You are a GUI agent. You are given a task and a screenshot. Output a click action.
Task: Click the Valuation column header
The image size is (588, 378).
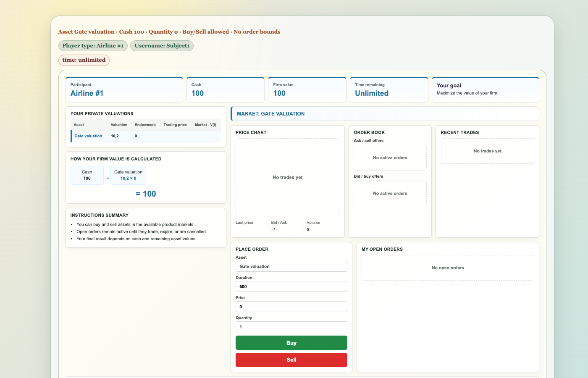click(119, 125)
